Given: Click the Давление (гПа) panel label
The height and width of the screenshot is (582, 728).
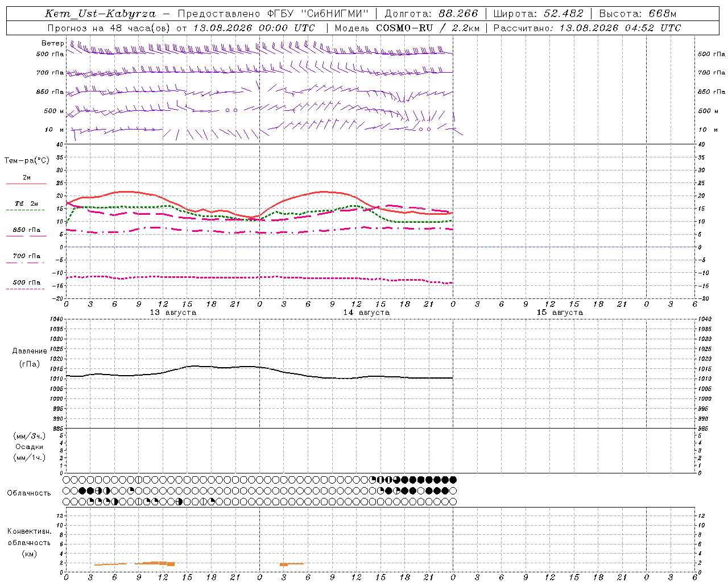Looking at the screenshot, I should pyautogui.click(x=30, y=357).
